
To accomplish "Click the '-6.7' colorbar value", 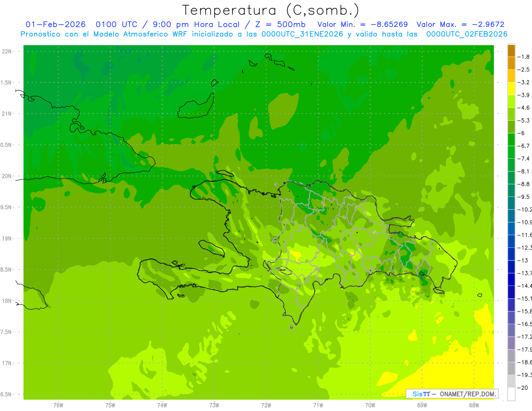I will point(524,146).
